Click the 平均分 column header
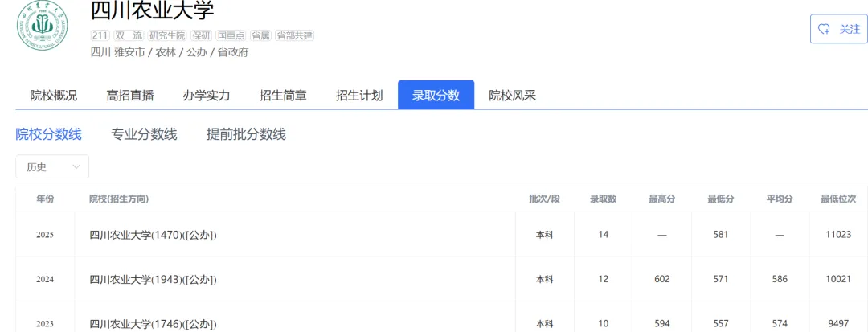The height and width of the screenshot is (332, 868). click(x=780, y=199)
